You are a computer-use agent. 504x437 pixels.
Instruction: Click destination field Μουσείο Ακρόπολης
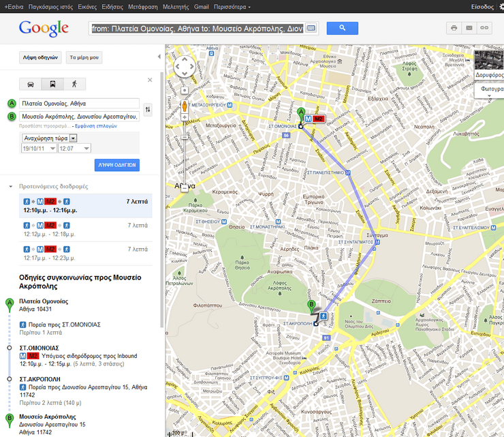tap(79, 117)
